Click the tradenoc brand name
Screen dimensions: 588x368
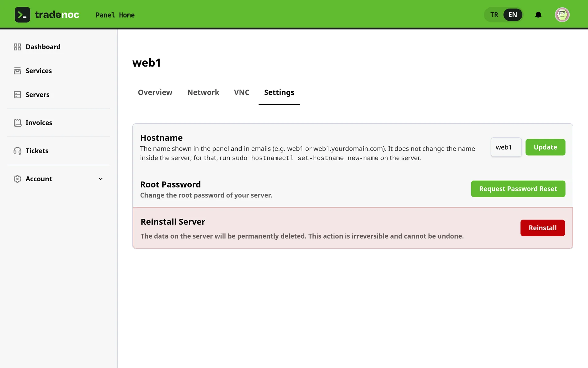point(57,15)
